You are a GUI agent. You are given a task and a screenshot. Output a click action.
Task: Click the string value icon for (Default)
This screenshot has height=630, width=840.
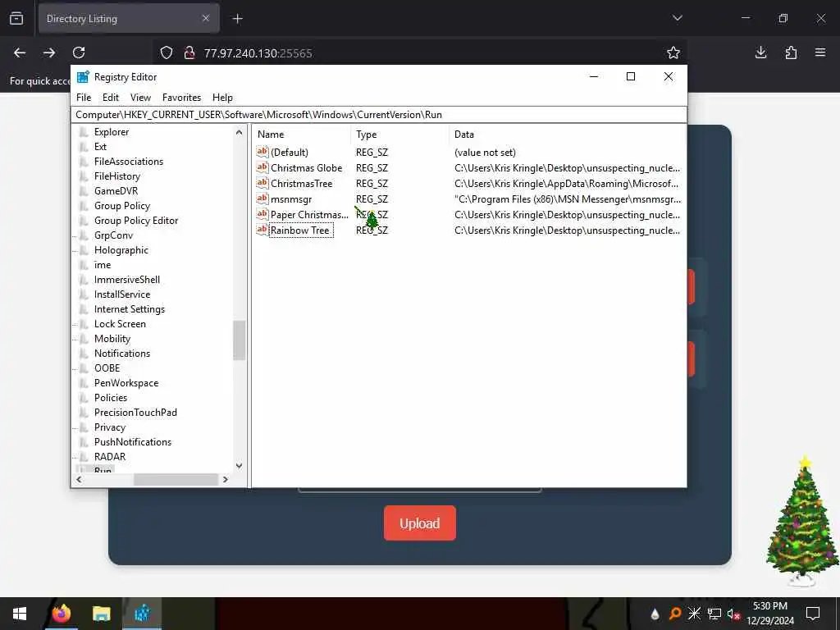[x=262, y=152]
